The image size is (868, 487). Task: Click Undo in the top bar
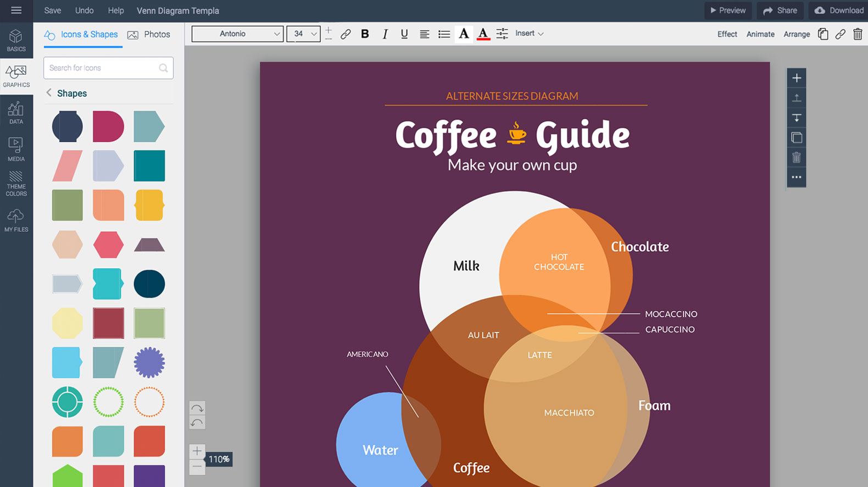84,10
